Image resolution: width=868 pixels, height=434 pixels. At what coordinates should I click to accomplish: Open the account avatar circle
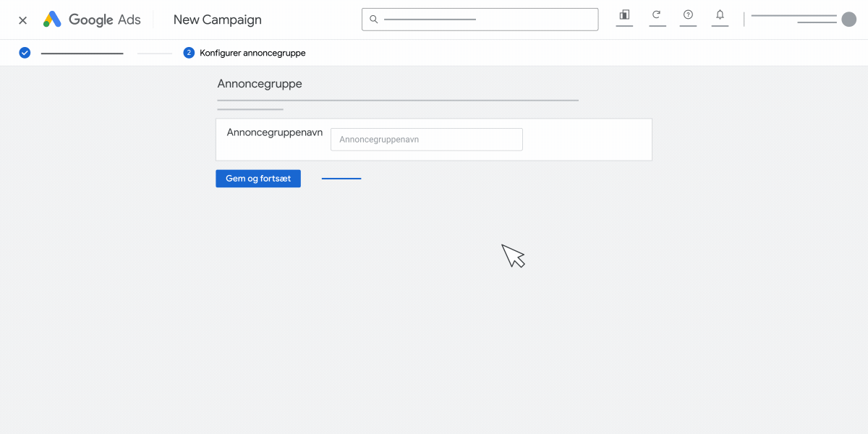coord(849,20)
